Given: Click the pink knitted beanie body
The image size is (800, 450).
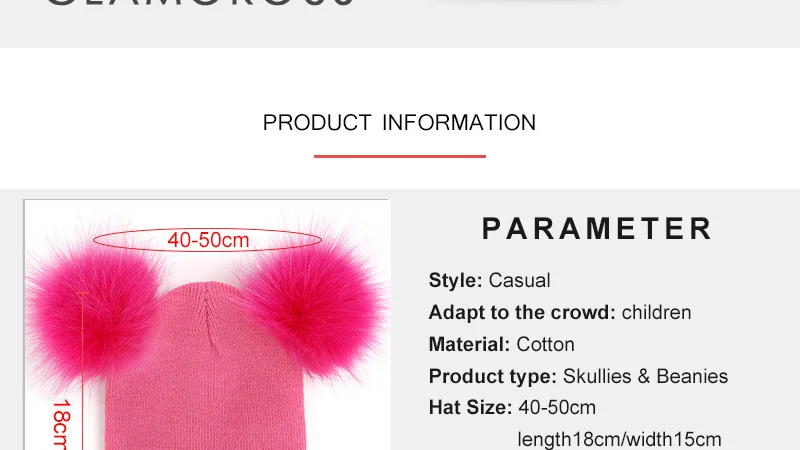Looking at the screenshot, I should tap(205, 372).
